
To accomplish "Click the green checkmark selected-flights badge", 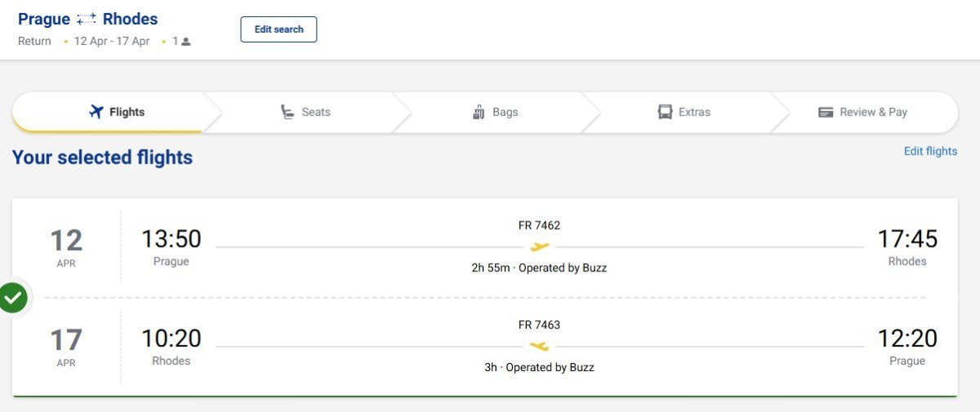I will (x=13, y=298).
